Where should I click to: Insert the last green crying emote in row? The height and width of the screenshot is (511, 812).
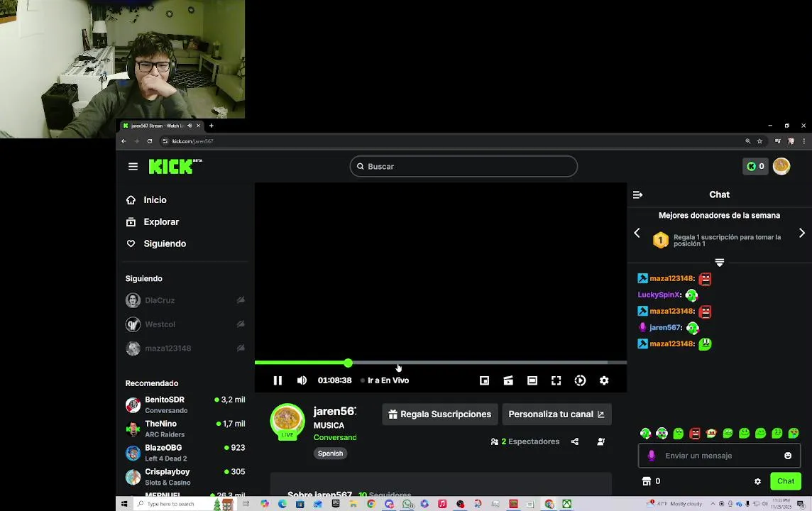[x=794, y=433]
